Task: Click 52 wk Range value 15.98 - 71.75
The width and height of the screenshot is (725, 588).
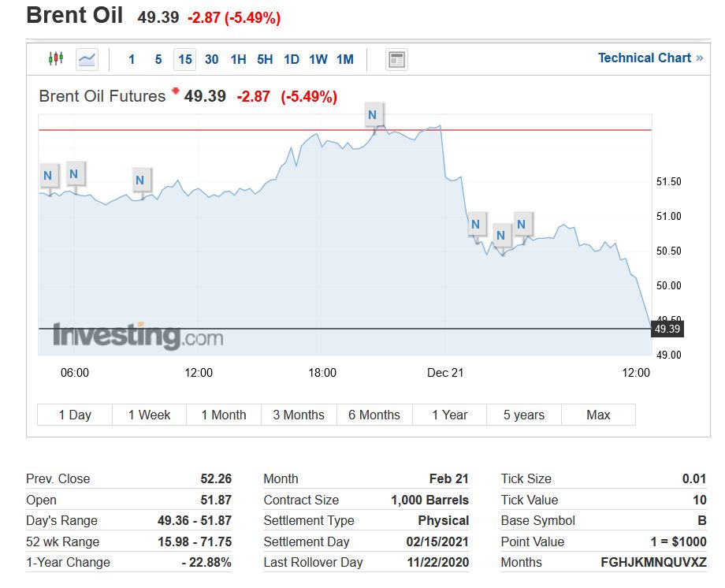Action: [x=195, y=541]
